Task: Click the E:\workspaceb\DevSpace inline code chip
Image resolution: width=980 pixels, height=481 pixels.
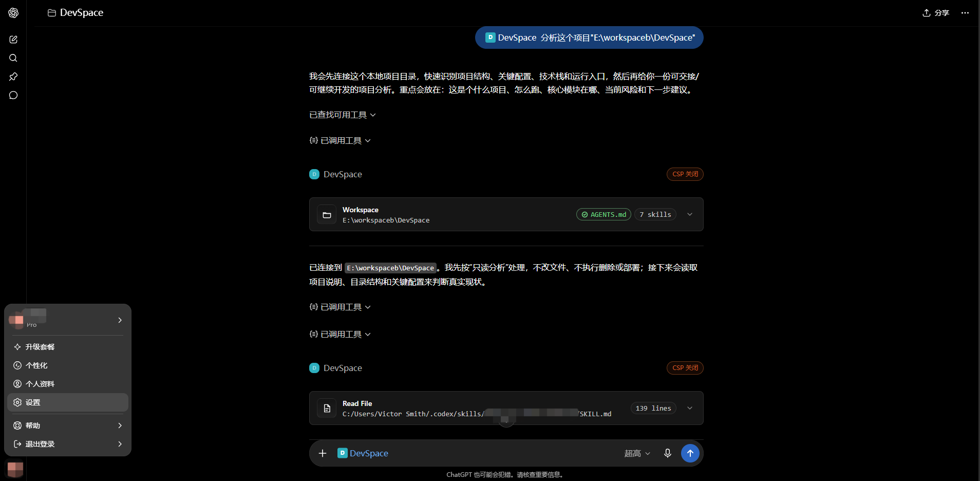Action: [390, 268]
